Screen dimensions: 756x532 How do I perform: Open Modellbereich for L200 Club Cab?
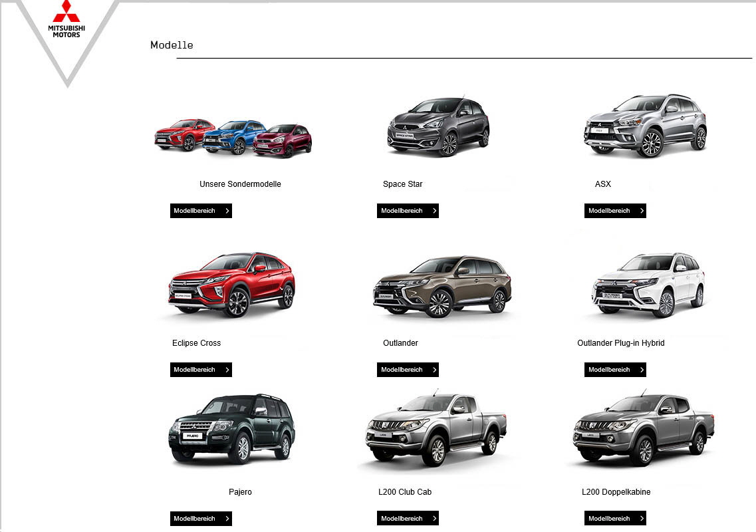(x=408, y=519)
